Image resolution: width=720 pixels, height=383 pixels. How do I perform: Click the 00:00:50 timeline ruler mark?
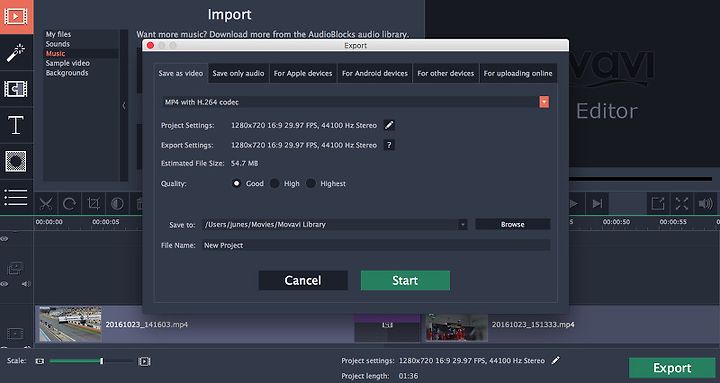[x=616, y=222]
